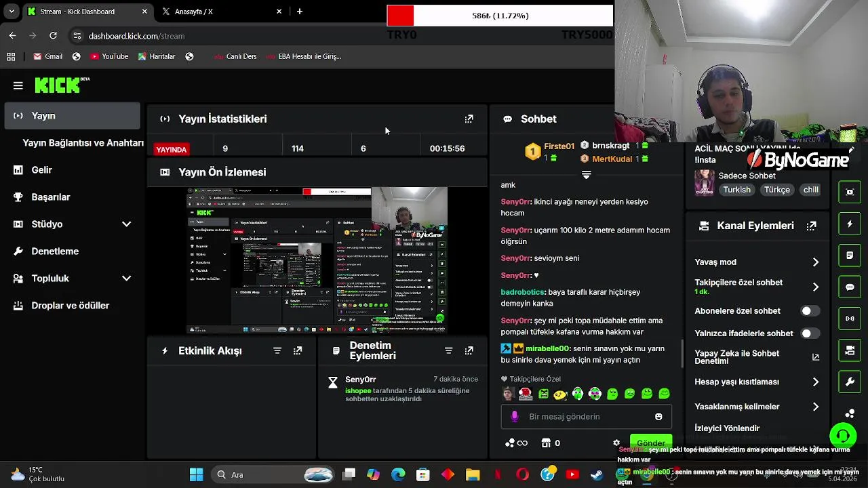
Task: Click the emoji picker in chat input
Action: point(658,417)
